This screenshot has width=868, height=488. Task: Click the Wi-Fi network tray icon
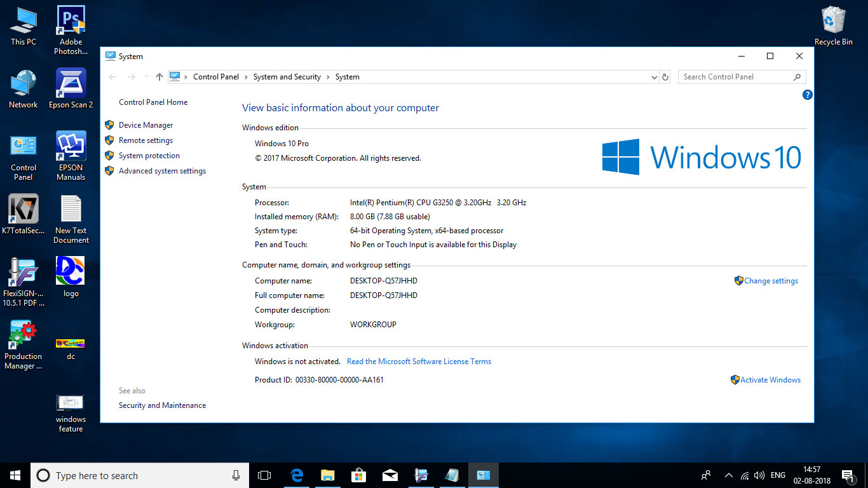coord(744,475)
